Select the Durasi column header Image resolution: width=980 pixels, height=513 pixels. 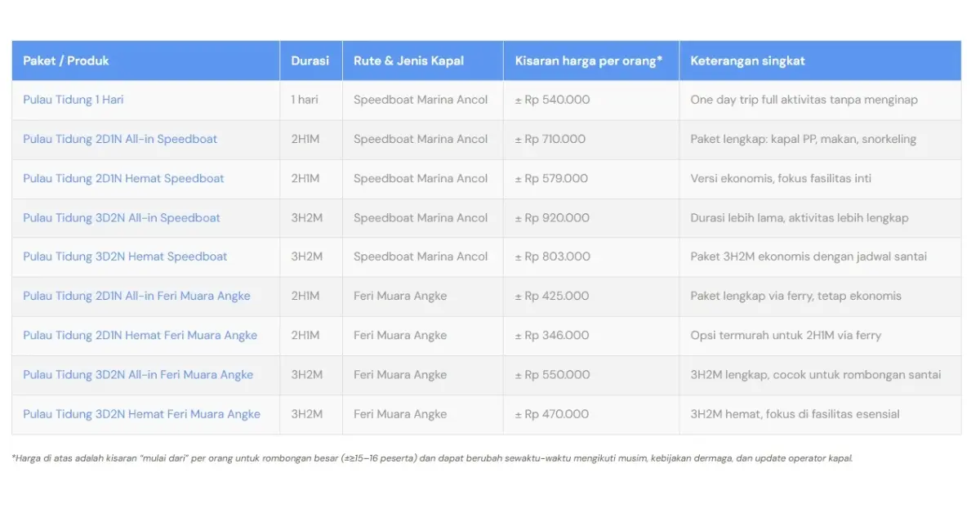point(310,60)
